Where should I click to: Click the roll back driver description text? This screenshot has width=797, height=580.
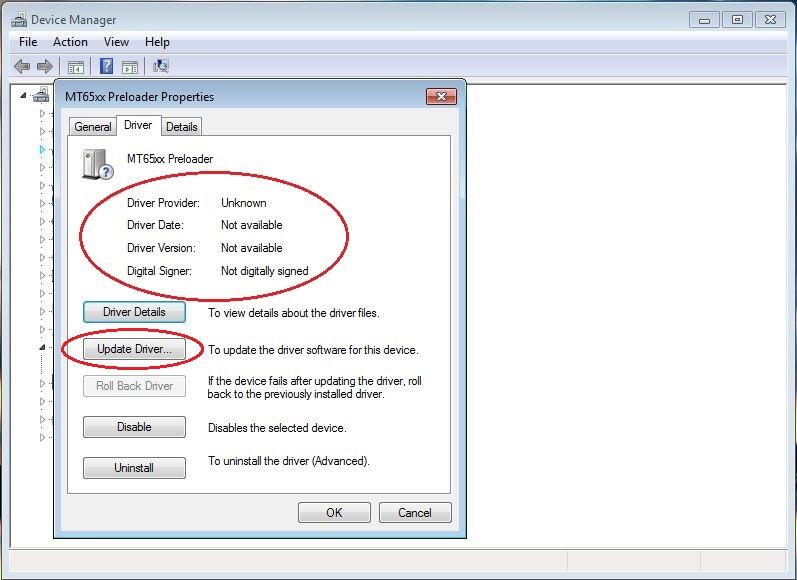[x=315, y=387]
